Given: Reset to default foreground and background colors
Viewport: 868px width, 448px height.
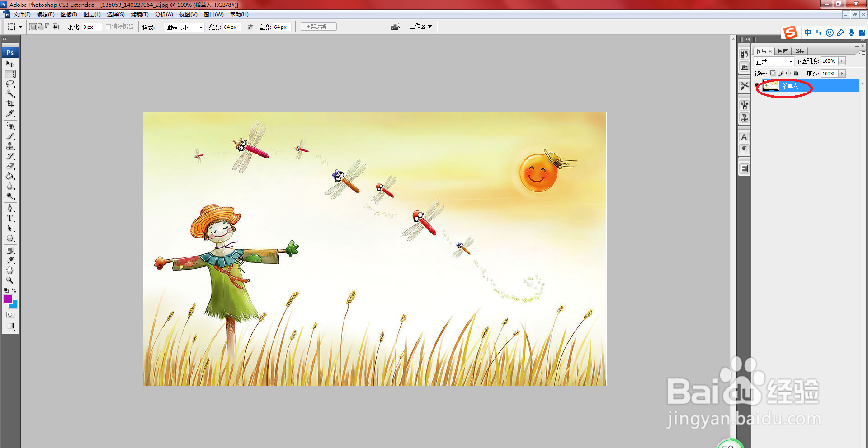Looking at the screenshot, I should 6,290.
